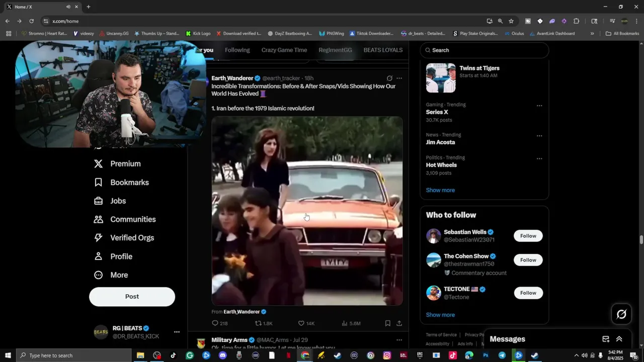Viewport: 644px width, 362px height.
Task: Click the X search field
Action: (485, 50)
